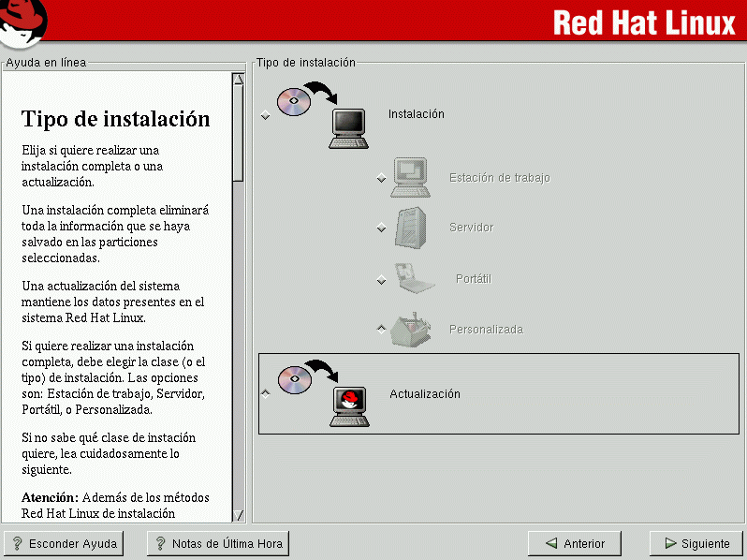This screenshot has width=747, height=560.
Task: Click the Estación de trabajo computer icon
Action: pos(411,177)
